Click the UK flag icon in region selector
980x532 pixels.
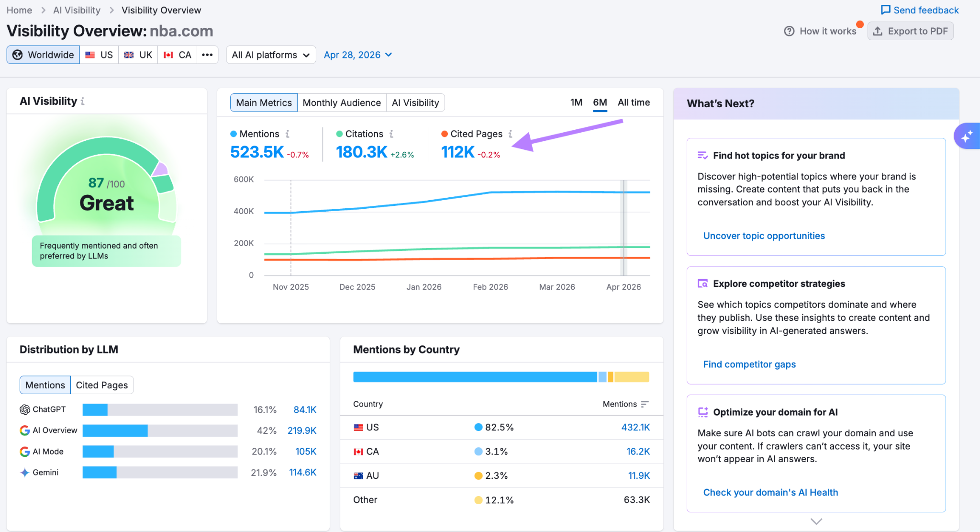129,55
